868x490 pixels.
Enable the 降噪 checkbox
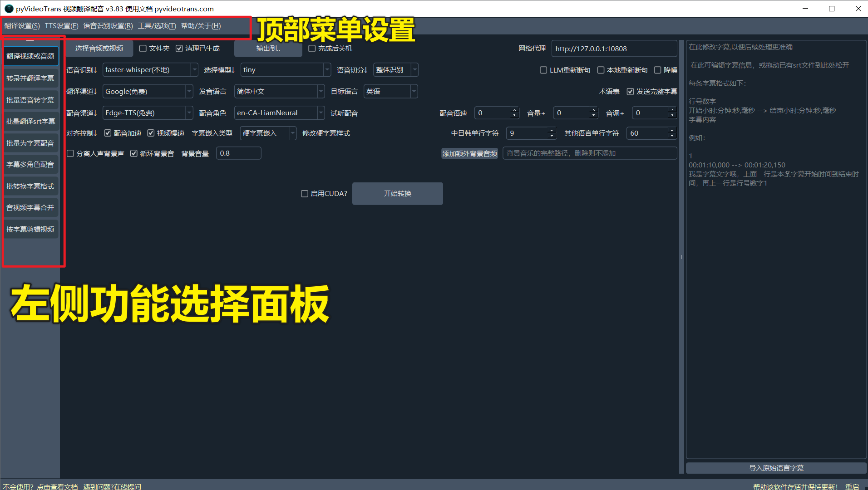pos(657,70)
